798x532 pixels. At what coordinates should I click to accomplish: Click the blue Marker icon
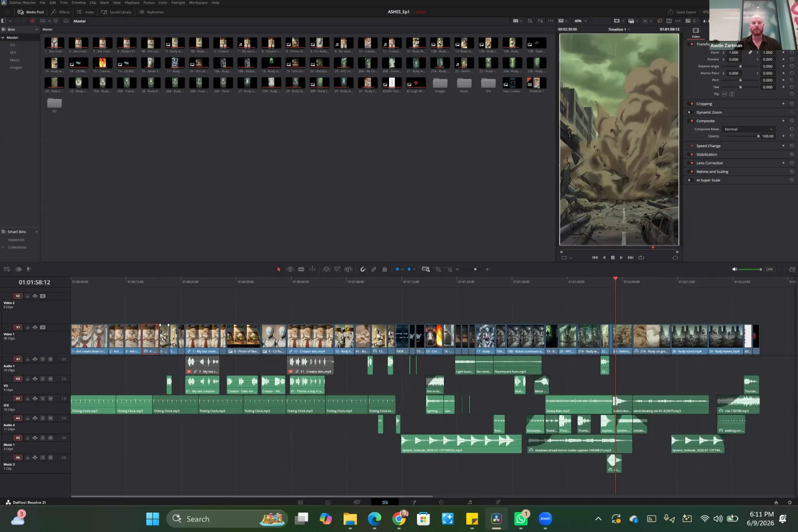(409, 269)
